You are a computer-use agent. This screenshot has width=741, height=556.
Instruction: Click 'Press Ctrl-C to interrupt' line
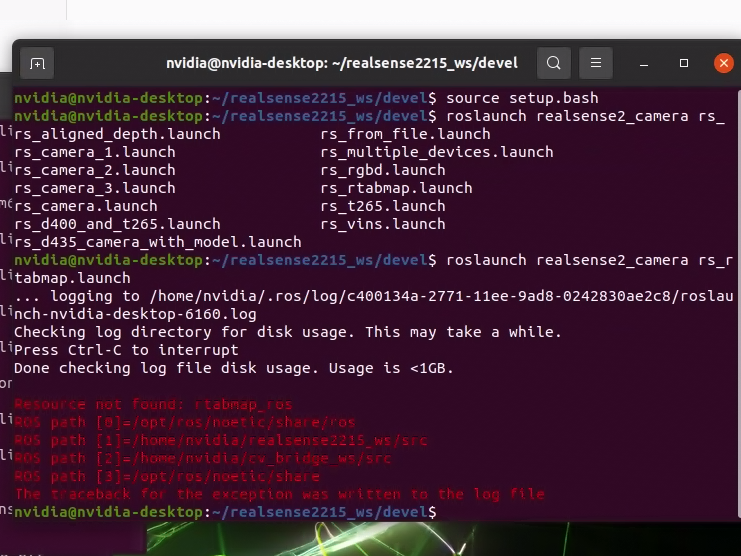pyautogui.click(x=126, y=350)
